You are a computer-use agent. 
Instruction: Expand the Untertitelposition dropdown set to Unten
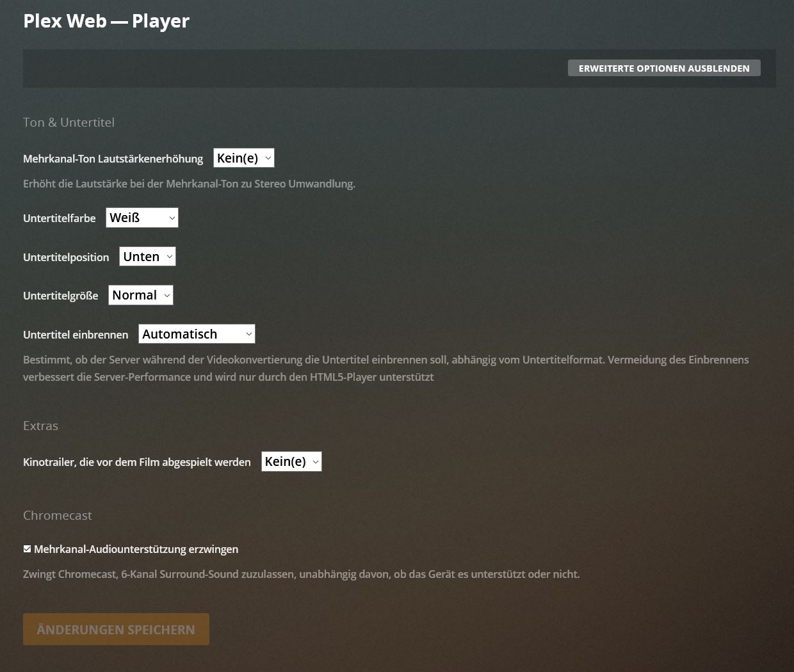pyautogui.click(x=147, y=257)
